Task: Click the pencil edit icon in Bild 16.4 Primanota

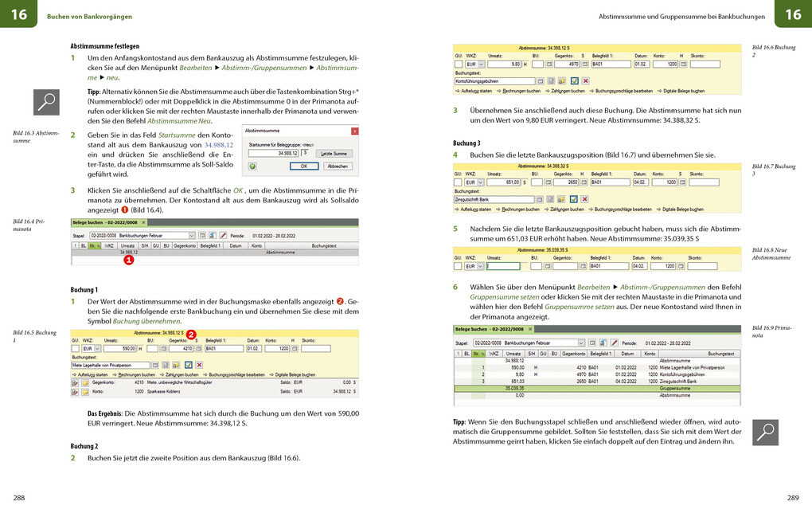Action: pyautogui.click(x=223, y=236)
